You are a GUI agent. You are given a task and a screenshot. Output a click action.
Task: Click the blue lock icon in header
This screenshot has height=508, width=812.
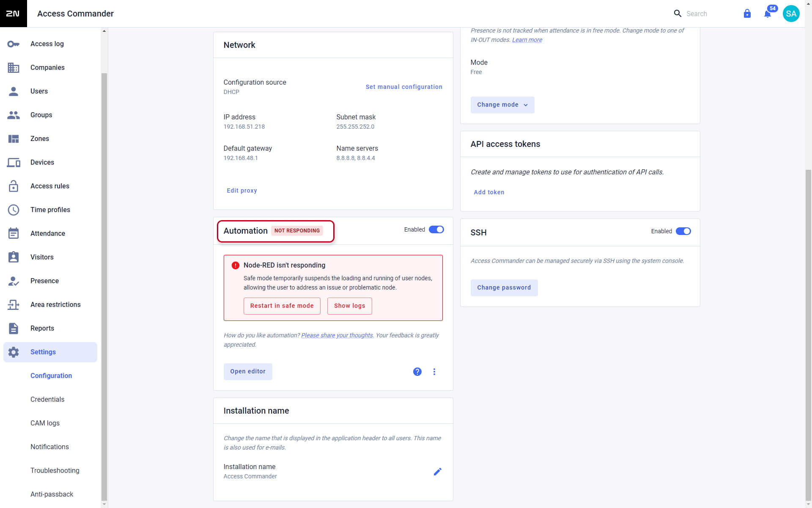point(747,14)
